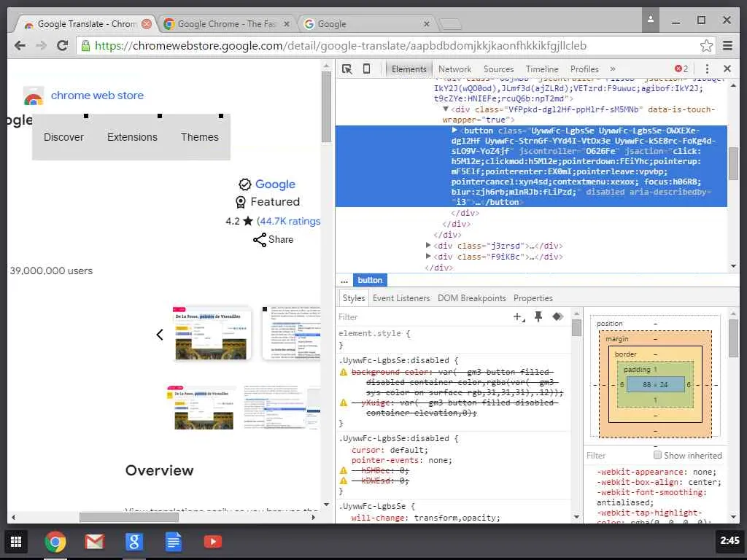
Task: Click the taskbar clock showing 2:45
Action: tap(729, 540)
